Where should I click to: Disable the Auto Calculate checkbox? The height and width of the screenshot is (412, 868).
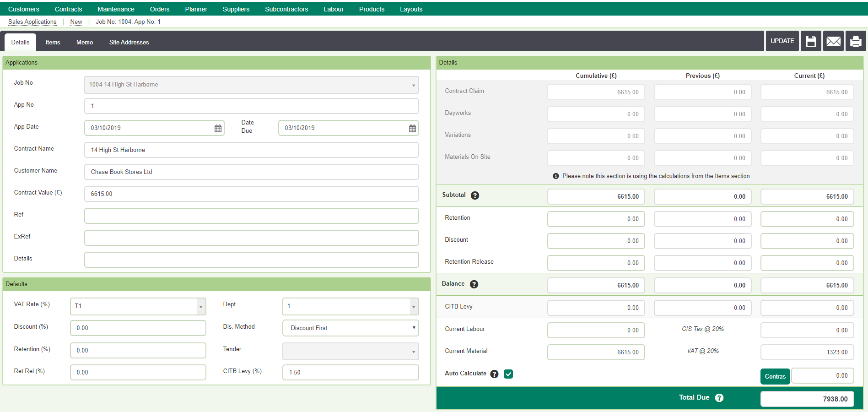[x=508, y=374]
